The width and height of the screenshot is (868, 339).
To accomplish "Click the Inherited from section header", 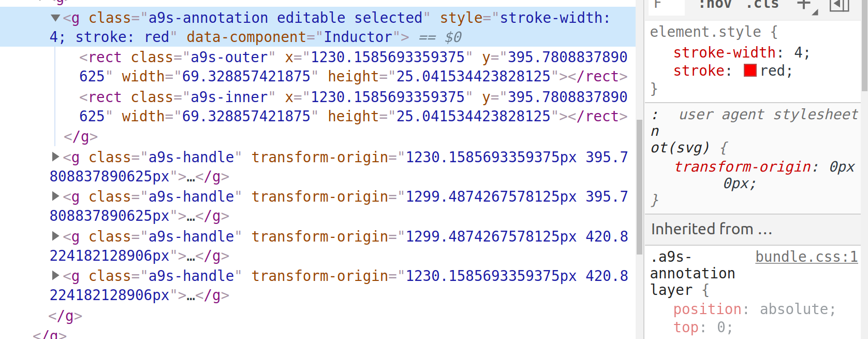I will (711, 229).
